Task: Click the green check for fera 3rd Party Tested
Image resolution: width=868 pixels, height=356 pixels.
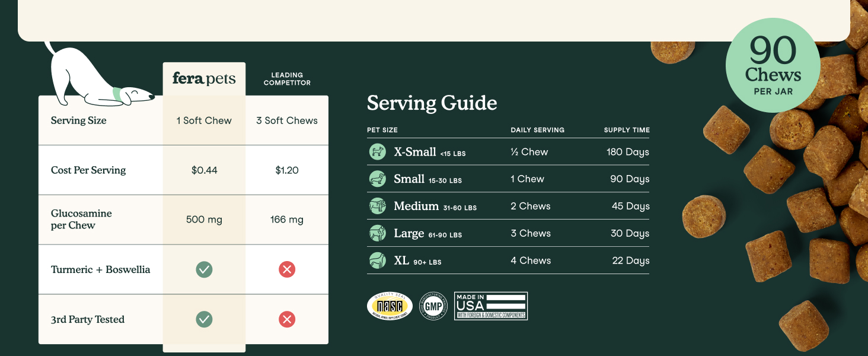Action: pos(204,319)
